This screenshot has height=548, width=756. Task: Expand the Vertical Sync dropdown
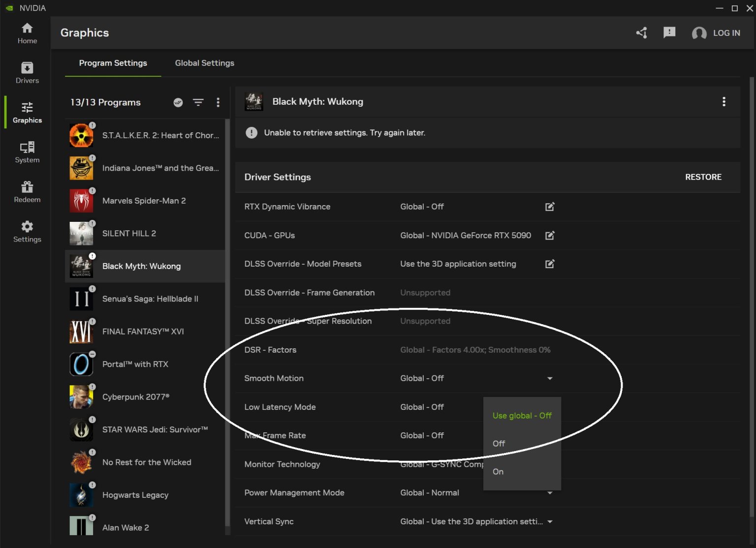(550, 522)
